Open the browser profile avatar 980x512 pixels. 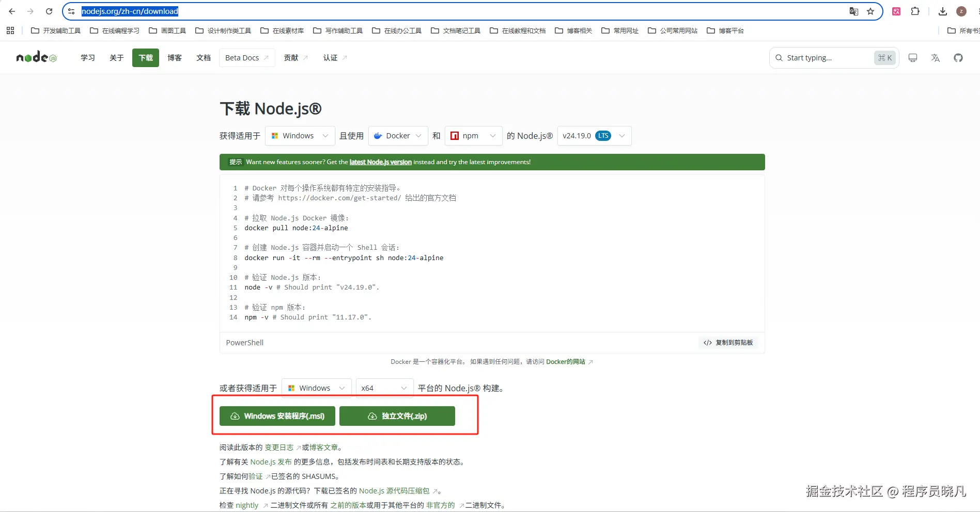pyautogui.click(x=961, y=11)
